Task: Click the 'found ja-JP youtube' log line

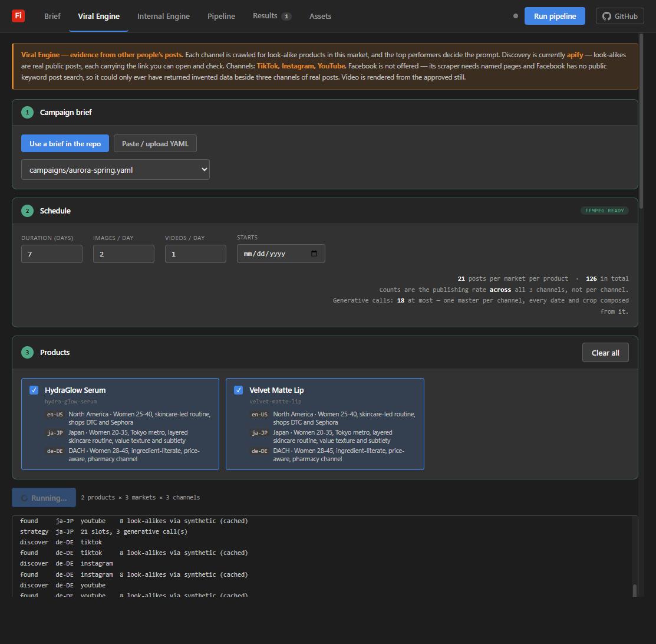Action: pos(134,521)
